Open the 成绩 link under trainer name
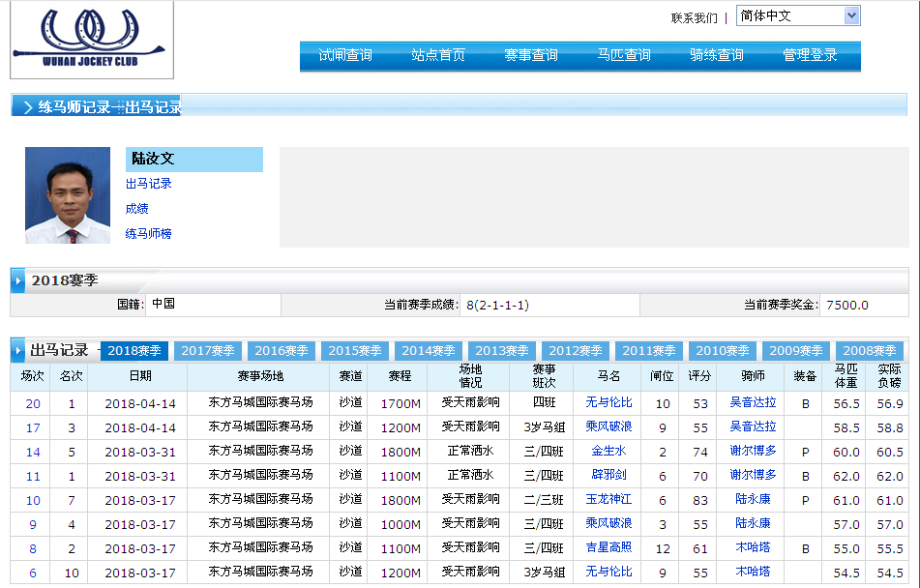This screenshot has height=588, width=920. [x=136, y=209]
